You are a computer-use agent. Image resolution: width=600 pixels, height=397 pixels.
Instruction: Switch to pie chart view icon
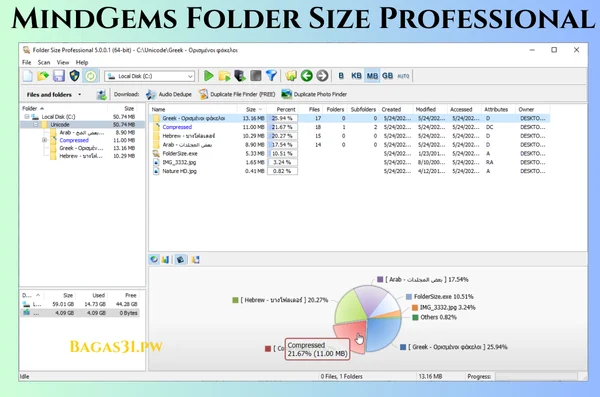click(154, 260)
